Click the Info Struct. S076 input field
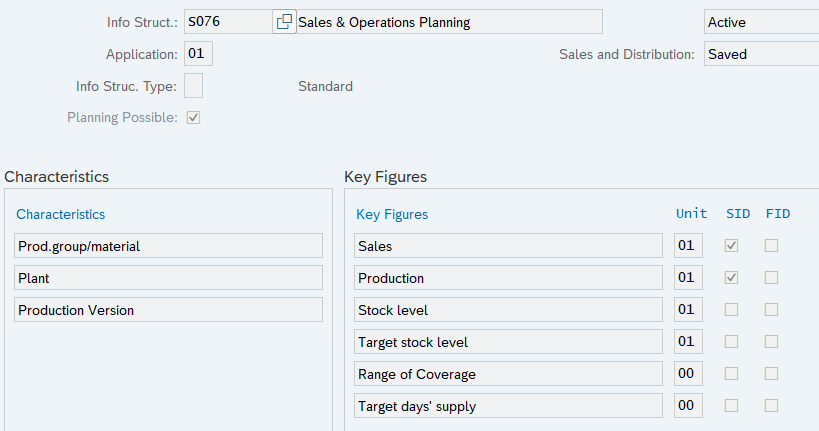This screenshot has width=819, height=431. tap(227, 22)
